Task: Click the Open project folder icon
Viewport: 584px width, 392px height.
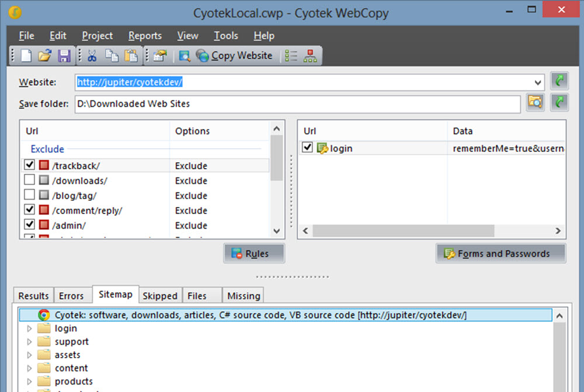Action: pyautogui.click(x=44, y=56)
